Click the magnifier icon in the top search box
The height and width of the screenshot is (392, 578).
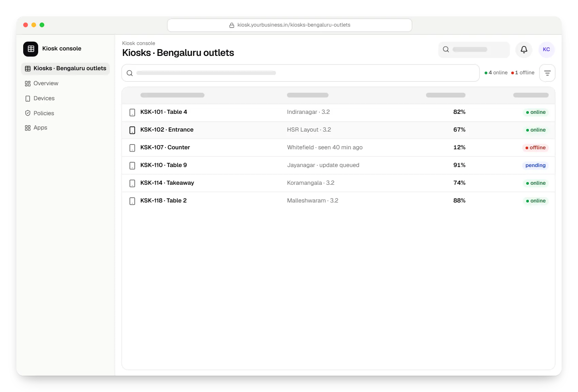coord(446,49)
